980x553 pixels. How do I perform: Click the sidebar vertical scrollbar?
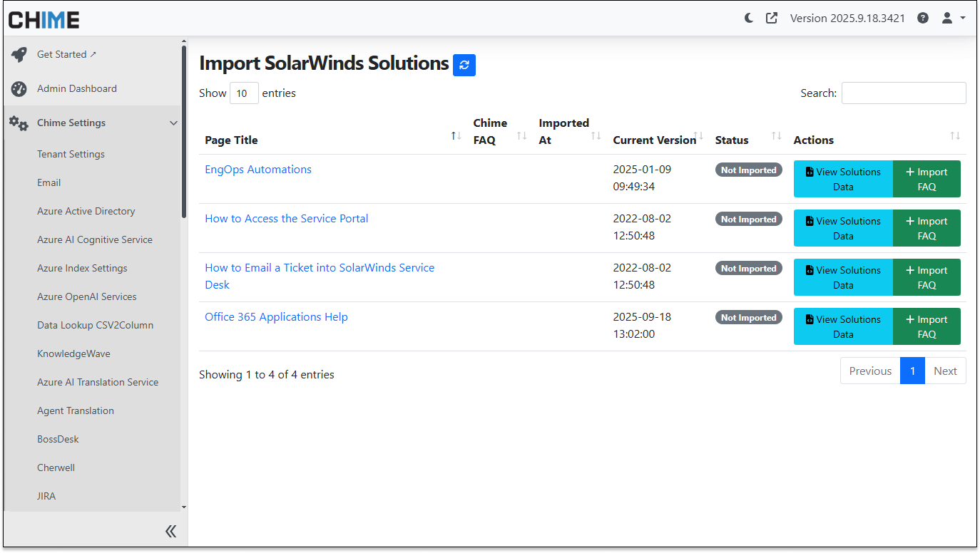tap(184, 132)
